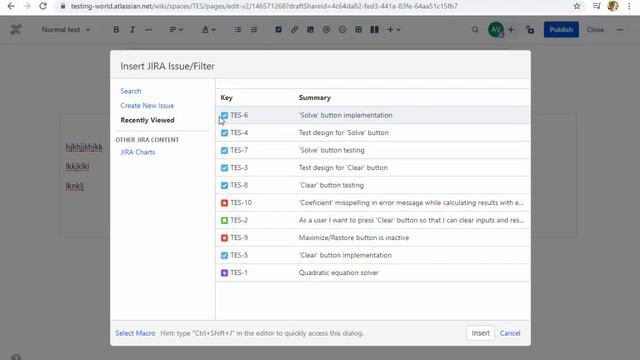This screenshot has height=360, width=640.
Task: Open more text formatting options
Action: 149,30
